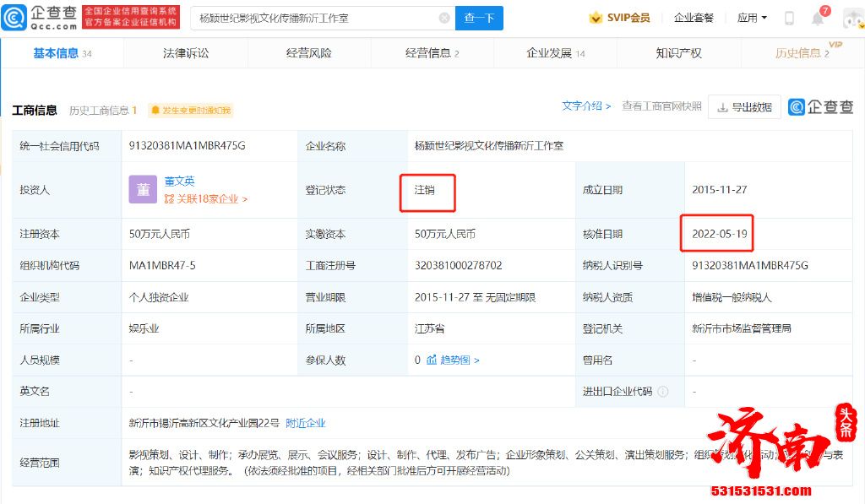Click the user avatar in header
Screen dimensions: 865x504
click(851, 18)
